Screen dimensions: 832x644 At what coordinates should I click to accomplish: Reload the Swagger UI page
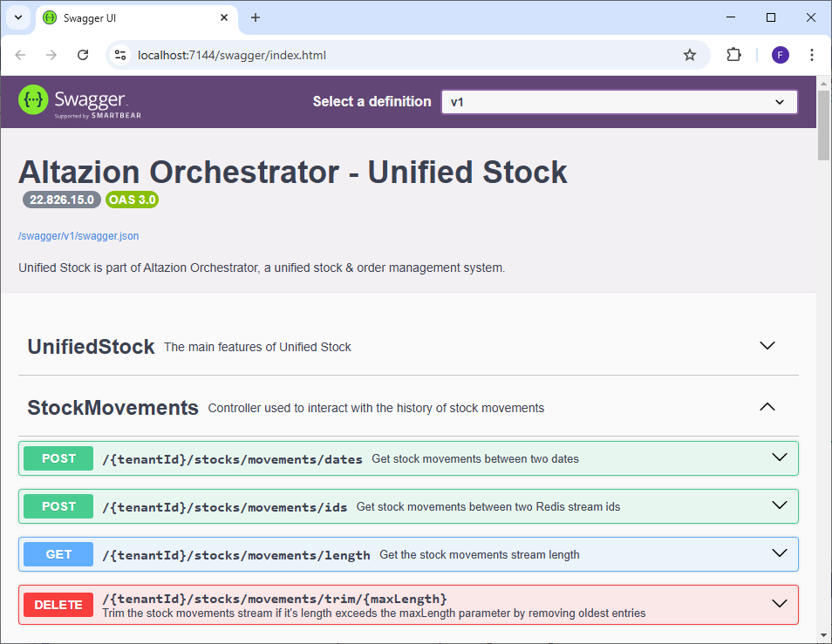click(x=83, y=55)
